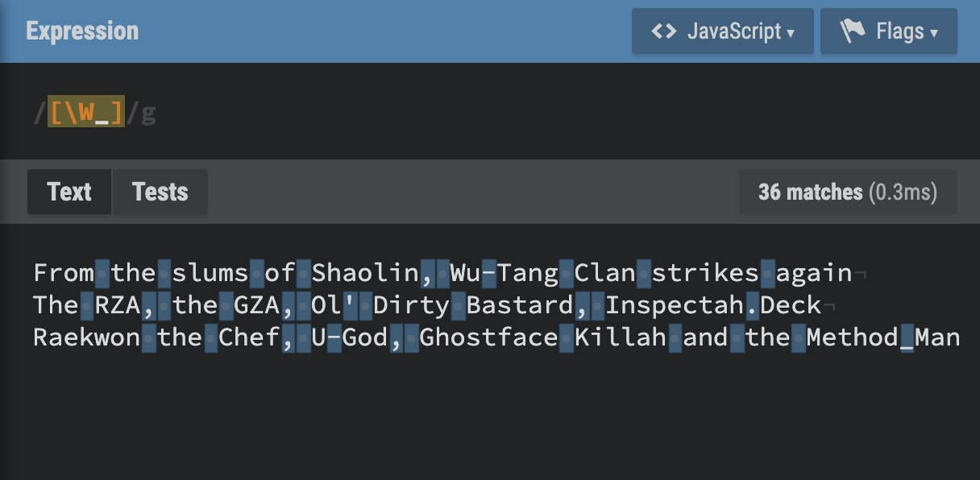The height and width of the screenshot is (480, 980).
Task: Click the 36 matches result badge
Action: coord(847,192)
